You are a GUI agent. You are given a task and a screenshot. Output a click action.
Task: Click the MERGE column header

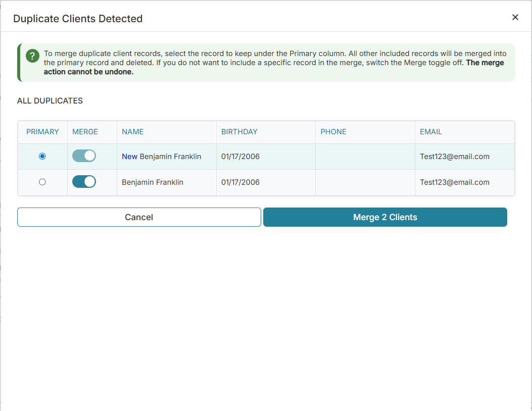click(x=84, y=132)
